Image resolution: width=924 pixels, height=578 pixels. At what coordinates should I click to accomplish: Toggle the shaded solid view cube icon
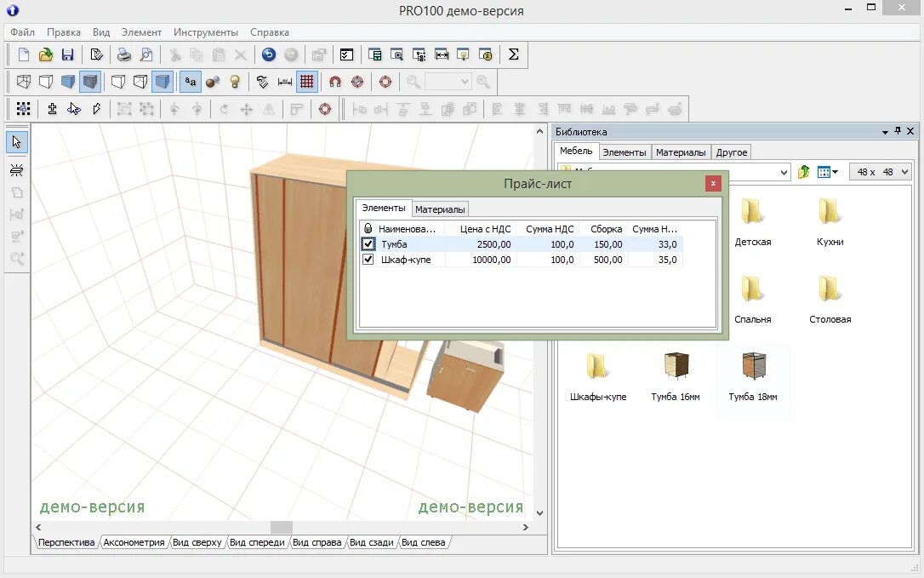pos(90,82)
